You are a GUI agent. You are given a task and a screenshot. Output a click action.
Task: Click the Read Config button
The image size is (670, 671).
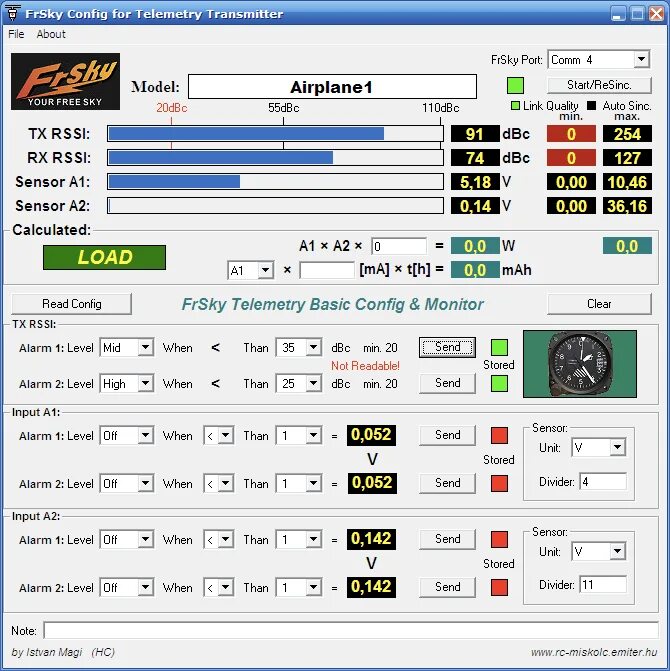pyautogui.click(x=71, y=304)
